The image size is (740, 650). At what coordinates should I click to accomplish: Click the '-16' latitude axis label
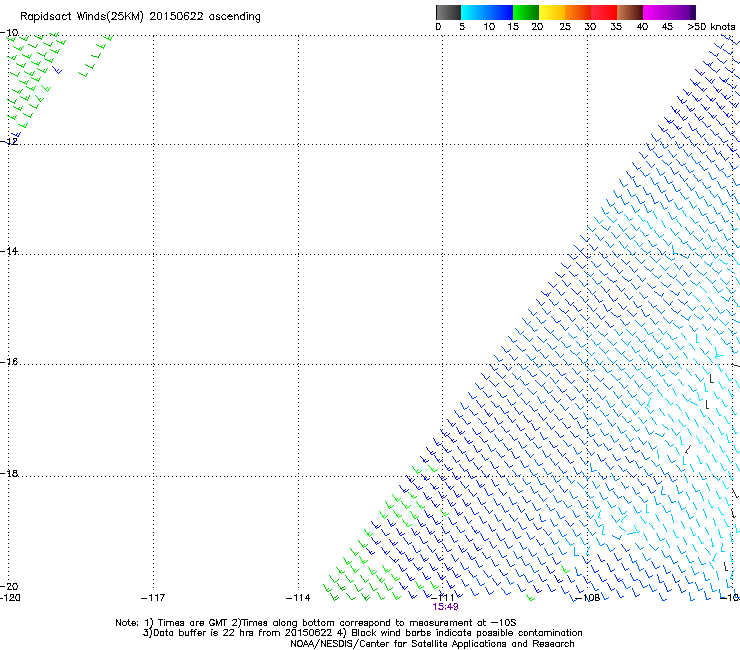[9, 362]
